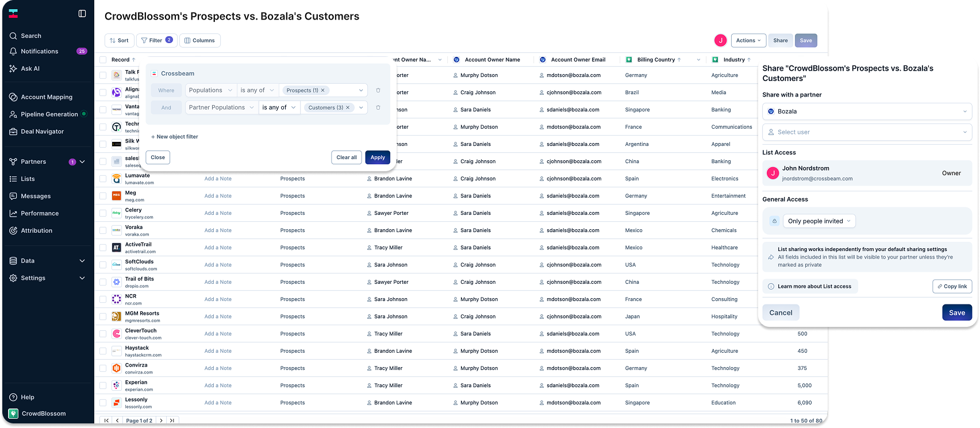The width and height of the screenshot is (980, 428).
Task: Close the filter panel with Close button
Action: tap(158, 157)
